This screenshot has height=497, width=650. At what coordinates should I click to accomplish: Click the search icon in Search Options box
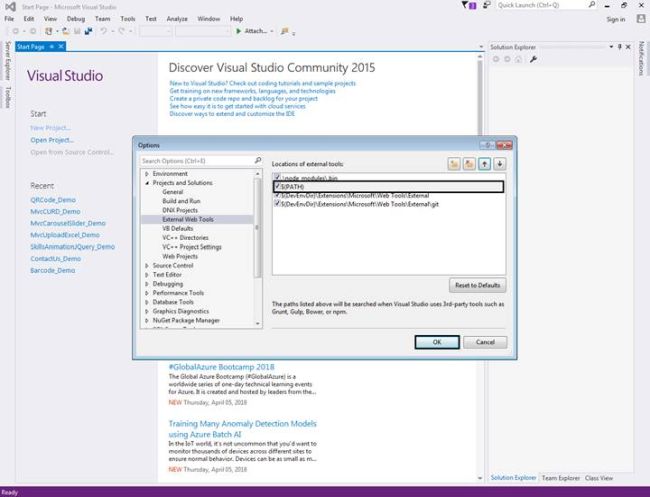point(257,160)
